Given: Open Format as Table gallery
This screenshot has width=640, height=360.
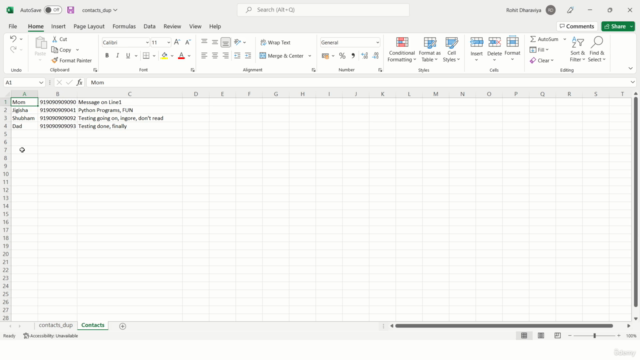Looking at the screenshot, I should (x=429, y=49).
